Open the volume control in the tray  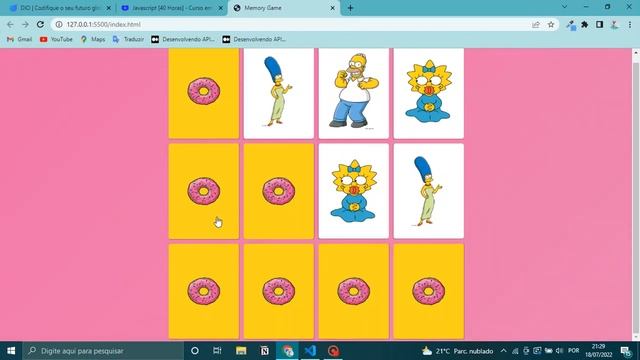pos(560,351)
